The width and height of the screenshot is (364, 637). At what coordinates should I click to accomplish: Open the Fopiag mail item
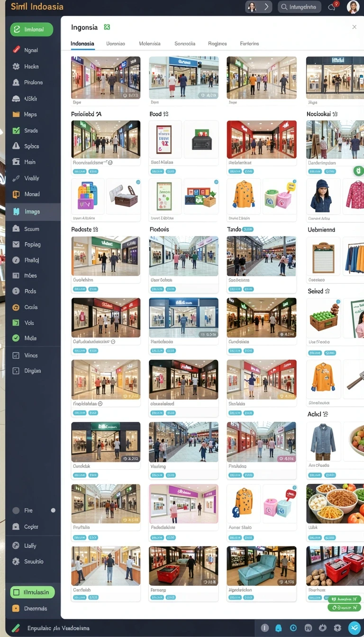32,245
